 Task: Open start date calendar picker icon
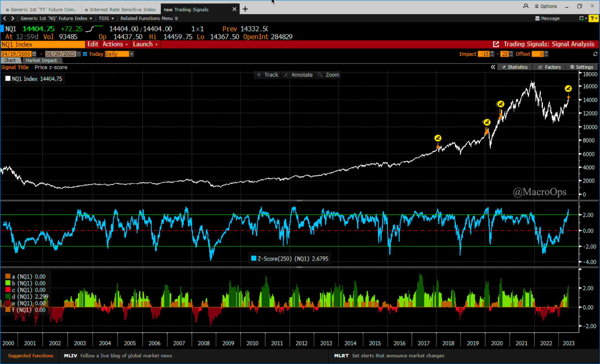click(34, 54)
